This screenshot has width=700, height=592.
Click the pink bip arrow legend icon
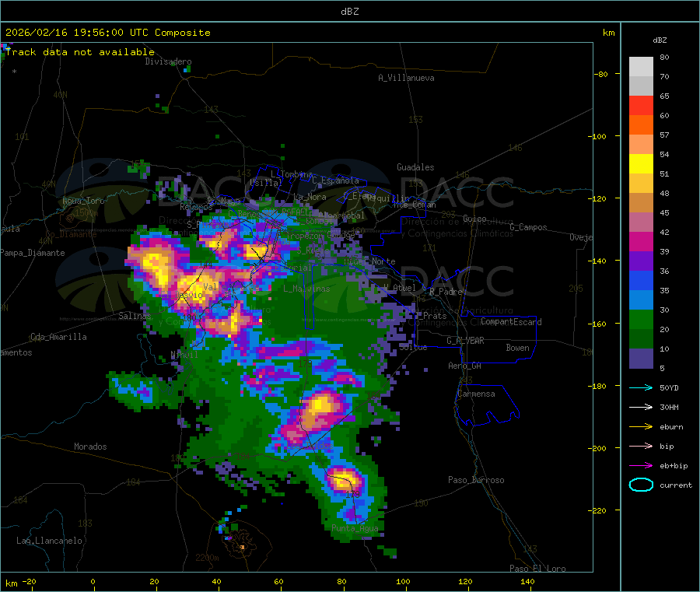click(x=641, y=446)
